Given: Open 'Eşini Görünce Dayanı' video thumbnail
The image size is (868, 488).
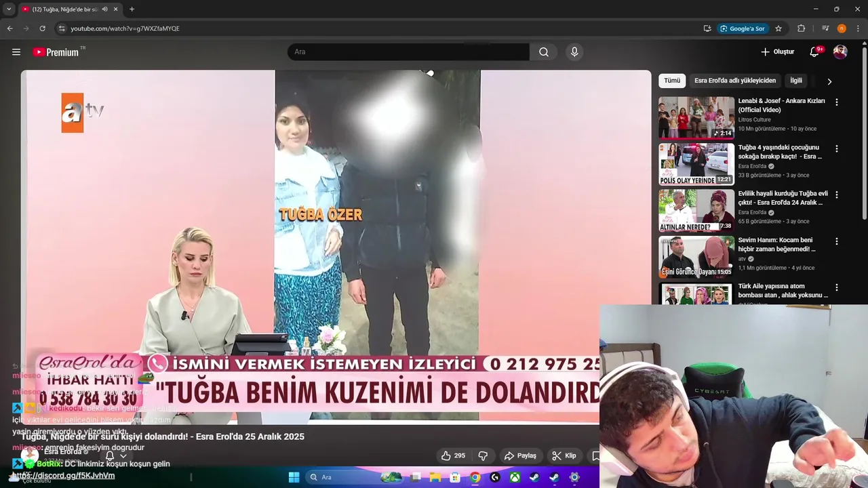Looking at the screenshot, I should 696,257.
